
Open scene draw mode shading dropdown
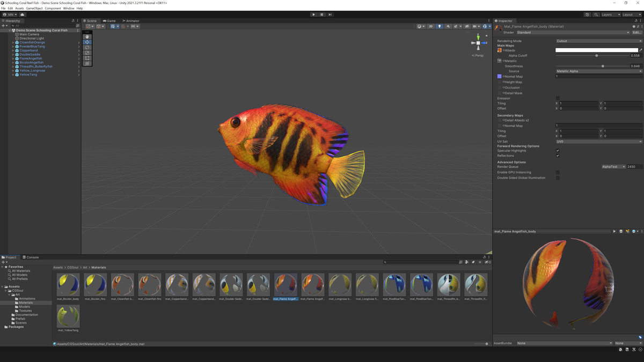[420, 26]
